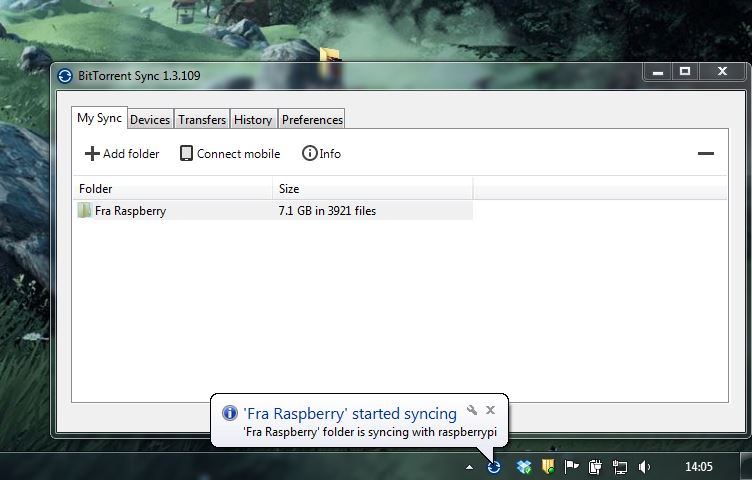Click the Connect mobile phone icon
The height and width of the screenshot is (480, 752).
click(x=186, y=154)
